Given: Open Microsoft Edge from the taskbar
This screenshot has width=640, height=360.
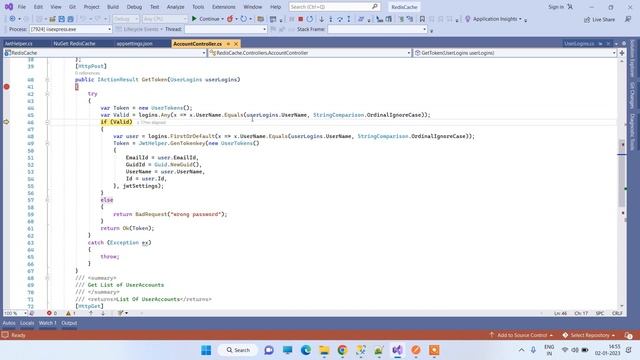Looking at the screenshot, I should click(x=306, y=350).
